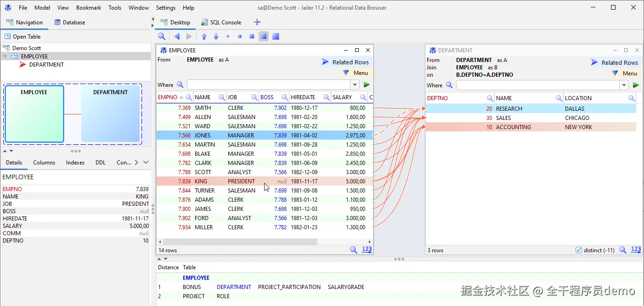
Task: Click the EMPLOYEE Where input field
Action: point(269,85)
